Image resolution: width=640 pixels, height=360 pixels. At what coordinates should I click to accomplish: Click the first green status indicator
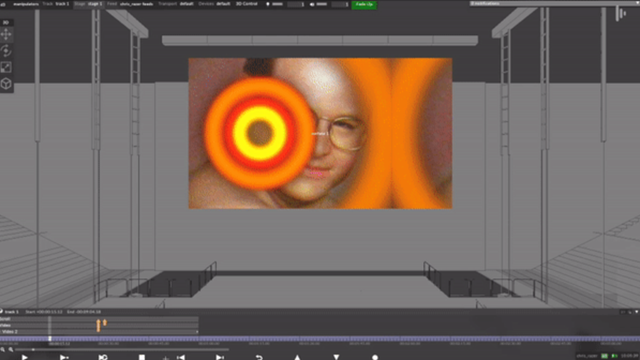[x=605, y=356]
